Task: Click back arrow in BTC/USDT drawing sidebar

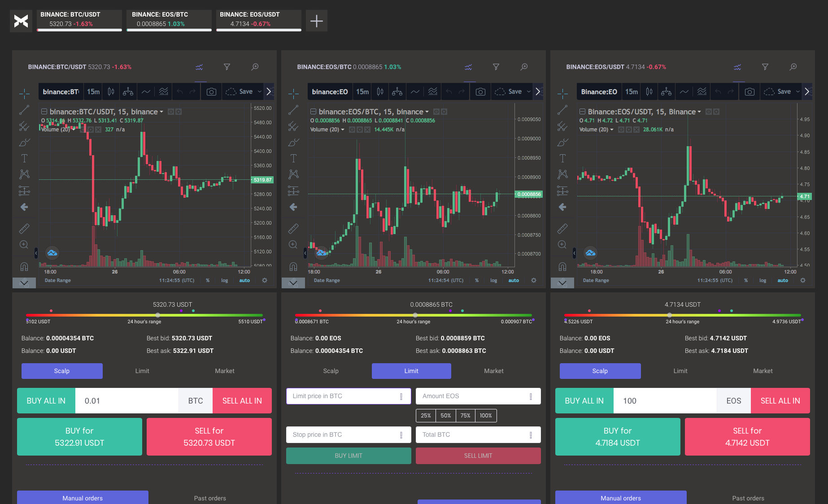Action: [x=24, y=207]
